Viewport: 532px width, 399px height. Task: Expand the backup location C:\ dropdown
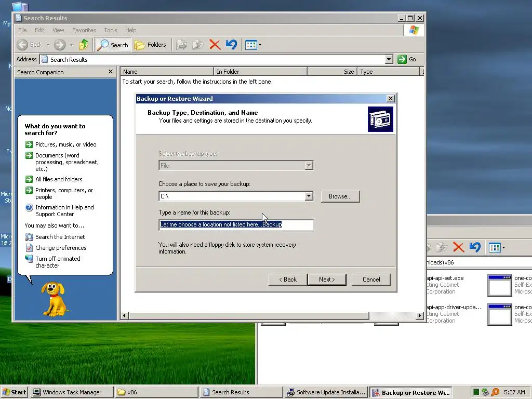(309, 196)
